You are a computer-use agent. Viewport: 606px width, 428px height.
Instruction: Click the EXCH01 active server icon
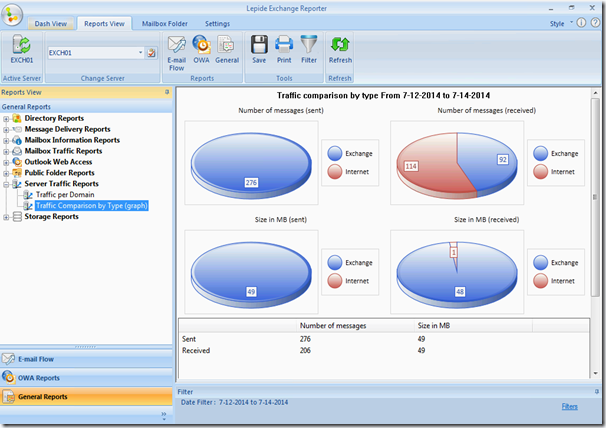tap(22, 44)
